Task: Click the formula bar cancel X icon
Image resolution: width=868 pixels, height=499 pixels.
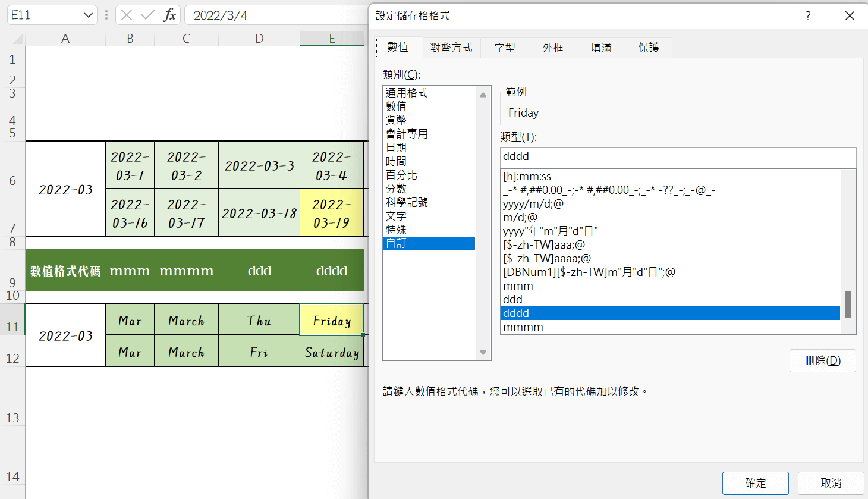Action: (x=127, y=15)
